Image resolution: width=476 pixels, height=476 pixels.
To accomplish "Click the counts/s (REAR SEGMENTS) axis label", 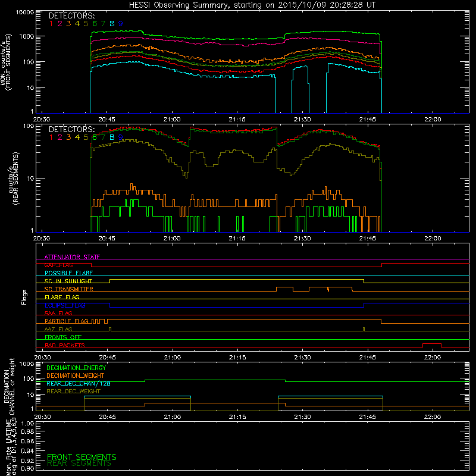I will [14, 178].
